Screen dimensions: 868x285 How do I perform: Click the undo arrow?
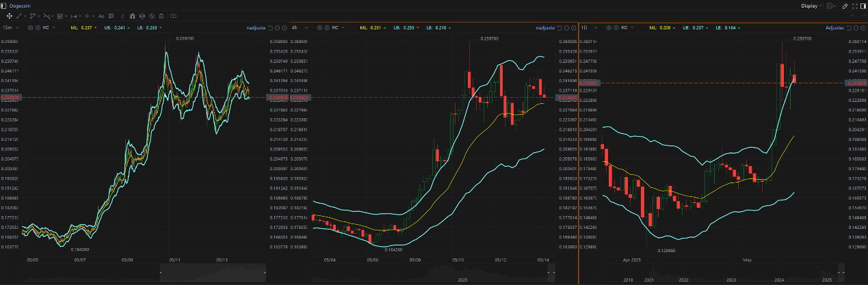point(854,16)
